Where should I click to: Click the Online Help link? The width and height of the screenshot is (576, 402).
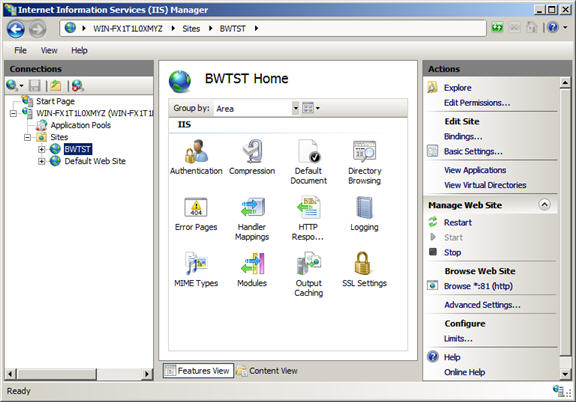[x=465, y=372]
